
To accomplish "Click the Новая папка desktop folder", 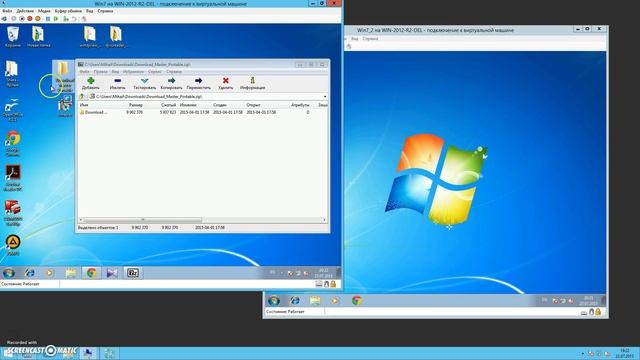I will point(38,37).
